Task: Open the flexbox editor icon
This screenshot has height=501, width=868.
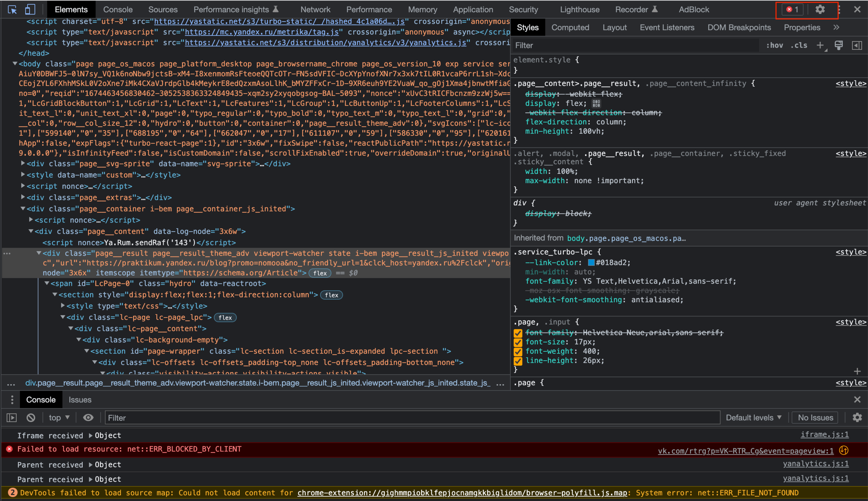Action: (x=596, y=103)
